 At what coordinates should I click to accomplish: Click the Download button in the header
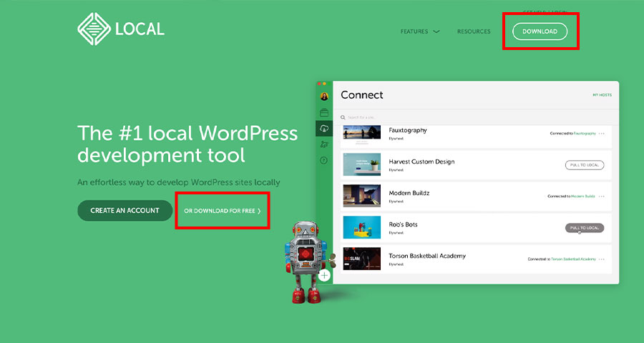(x=540, y=31)
